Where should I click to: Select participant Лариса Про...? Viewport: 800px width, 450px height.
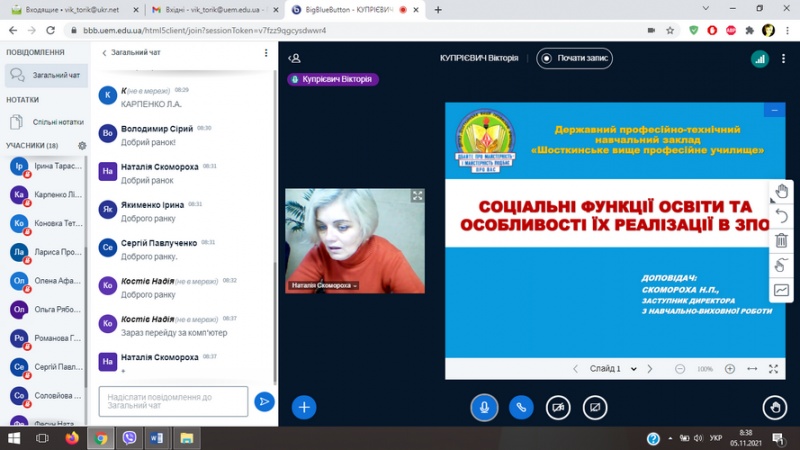click(46, 252)
